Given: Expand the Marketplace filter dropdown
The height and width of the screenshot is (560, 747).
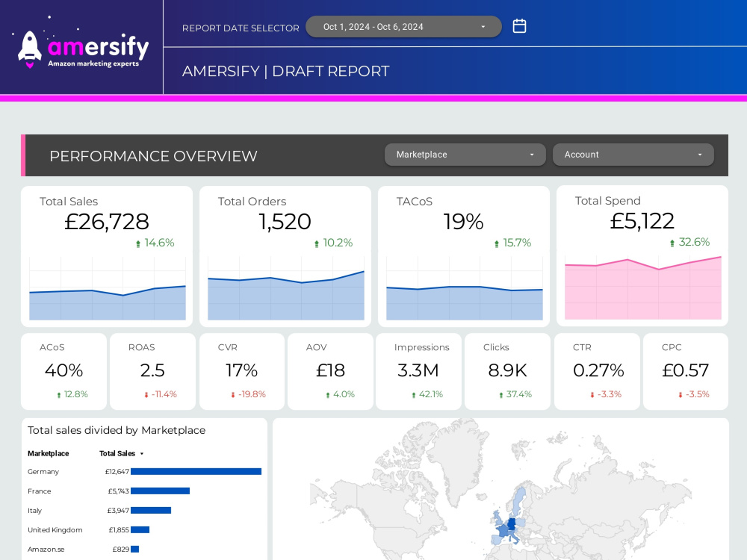Looking at the screenshot, I should [x=465, y=155].
